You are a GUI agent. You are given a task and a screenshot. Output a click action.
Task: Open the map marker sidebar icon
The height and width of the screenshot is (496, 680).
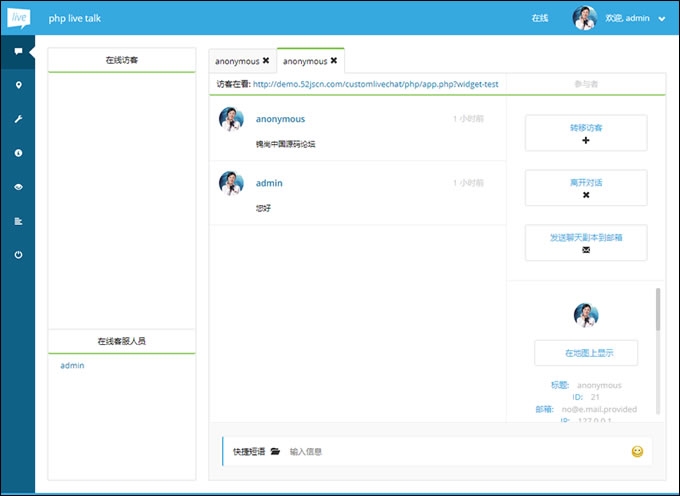pos(18,85)
